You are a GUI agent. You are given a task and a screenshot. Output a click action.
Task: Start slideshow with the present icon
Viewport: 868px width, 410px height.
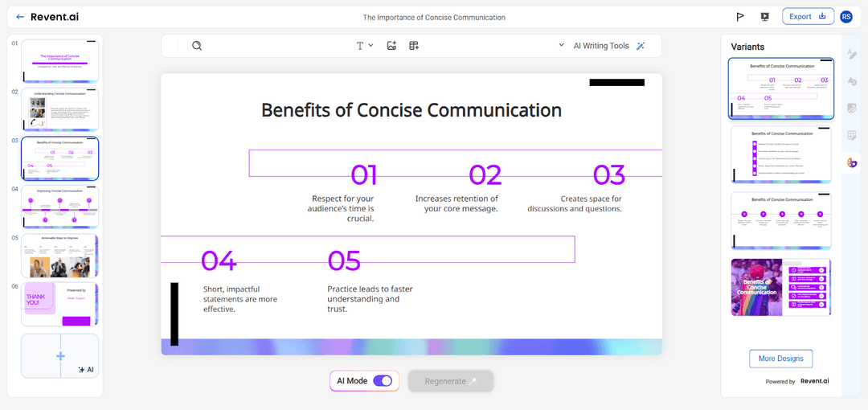pos(764,17)
